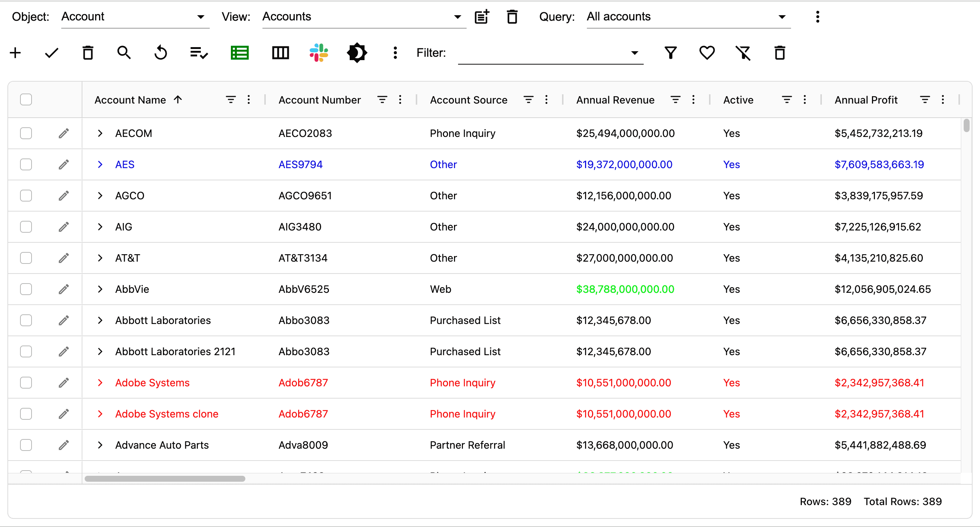Sort by the Account Number column header
Screen dimensions: 980x527
coord(320,99)
